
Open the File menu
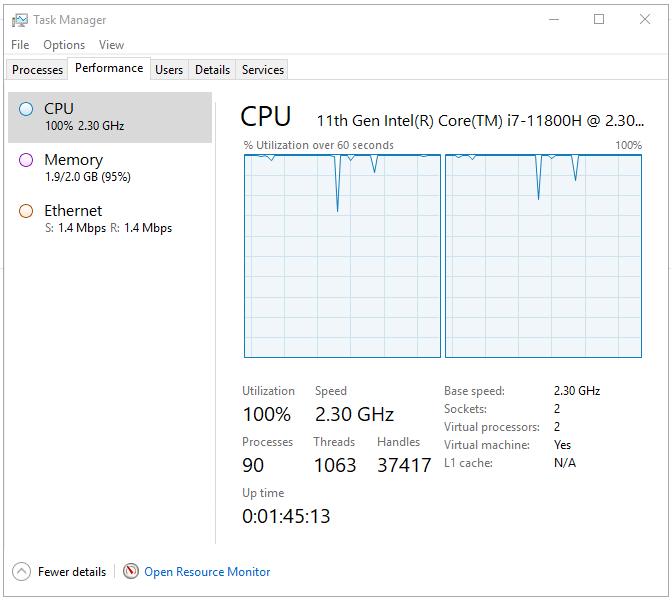20,45
